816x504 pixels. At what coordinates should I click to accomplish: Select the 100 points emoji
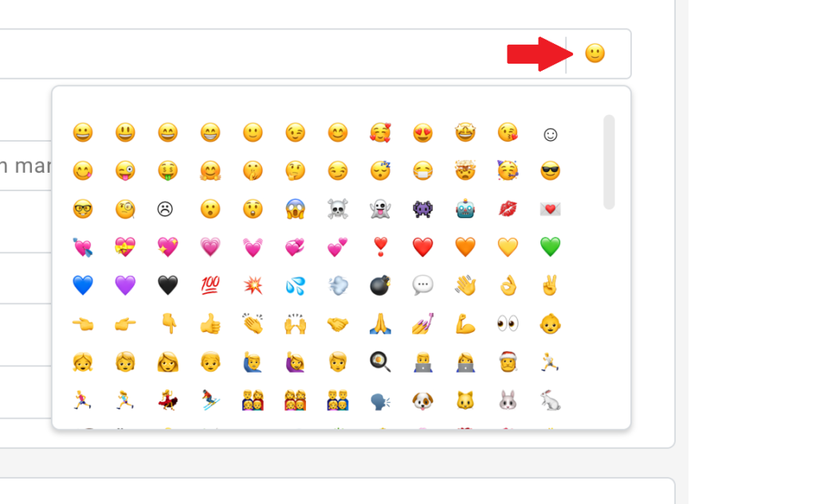210,285
